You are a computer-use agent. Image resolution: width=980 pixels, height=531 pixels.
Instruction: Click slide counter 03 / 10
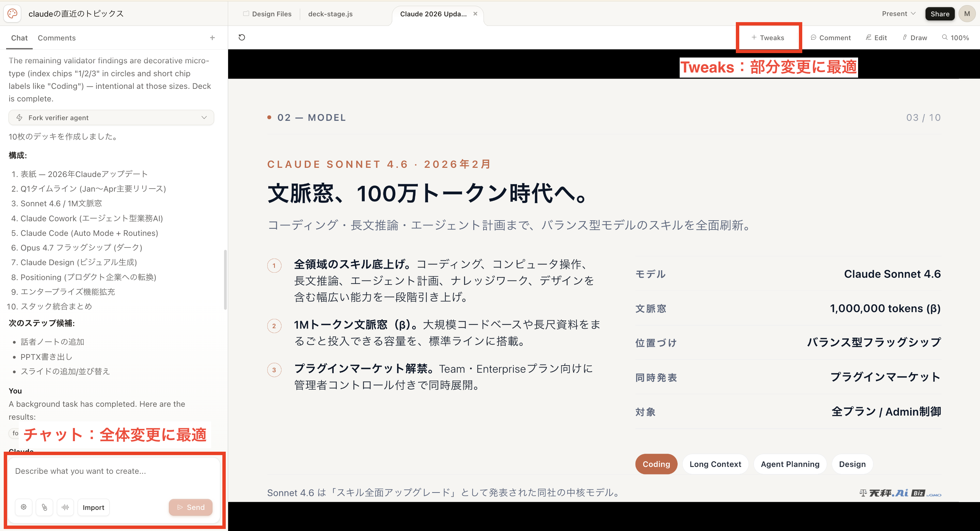point(923,117)
